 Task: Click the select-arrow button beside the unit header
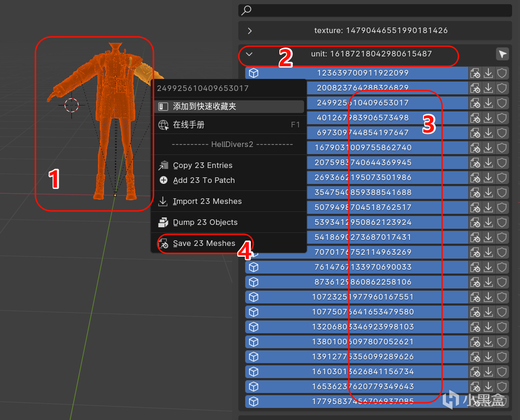click(x=502, y=54)
